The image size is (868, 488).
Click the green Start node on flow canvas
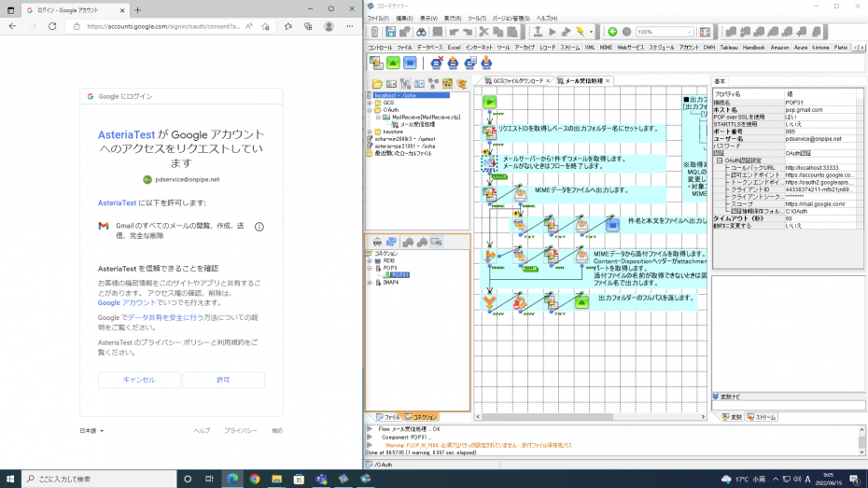[489, 102]
